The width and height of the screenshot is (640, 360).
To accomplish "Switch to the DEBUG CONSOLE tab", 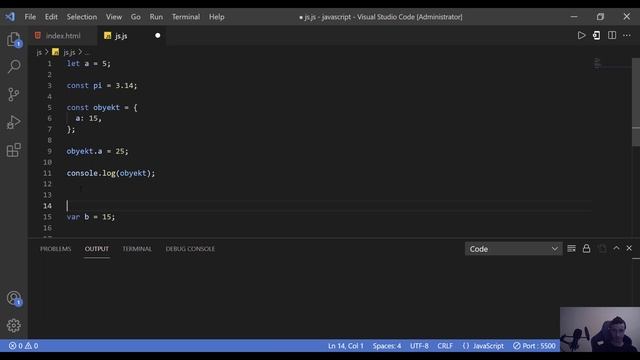I will pyautogui.click(x=190, y=249).
